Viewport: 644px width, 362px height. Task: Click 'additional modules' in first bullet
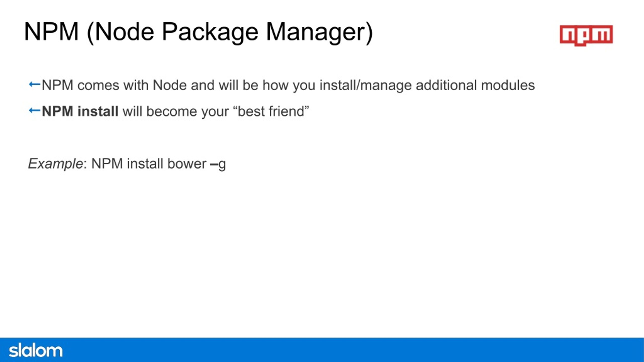pyautogui.click(x=475, y=85)
